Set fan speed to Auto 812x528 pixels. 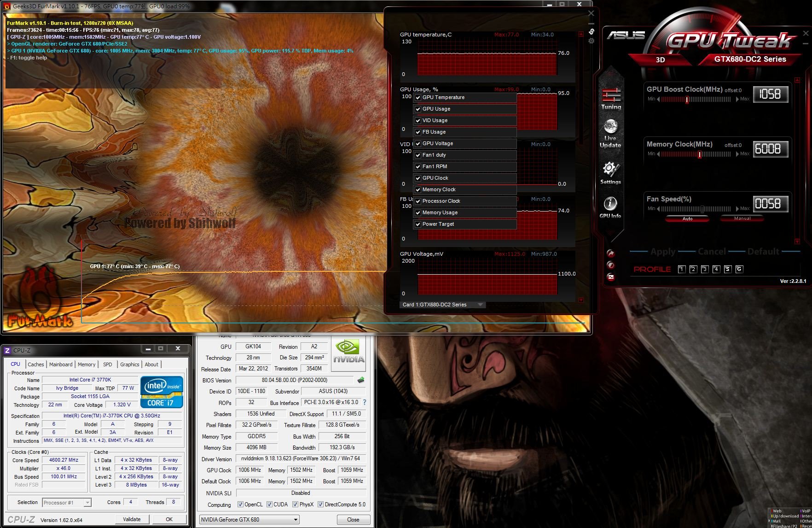(x=687, y=219)
